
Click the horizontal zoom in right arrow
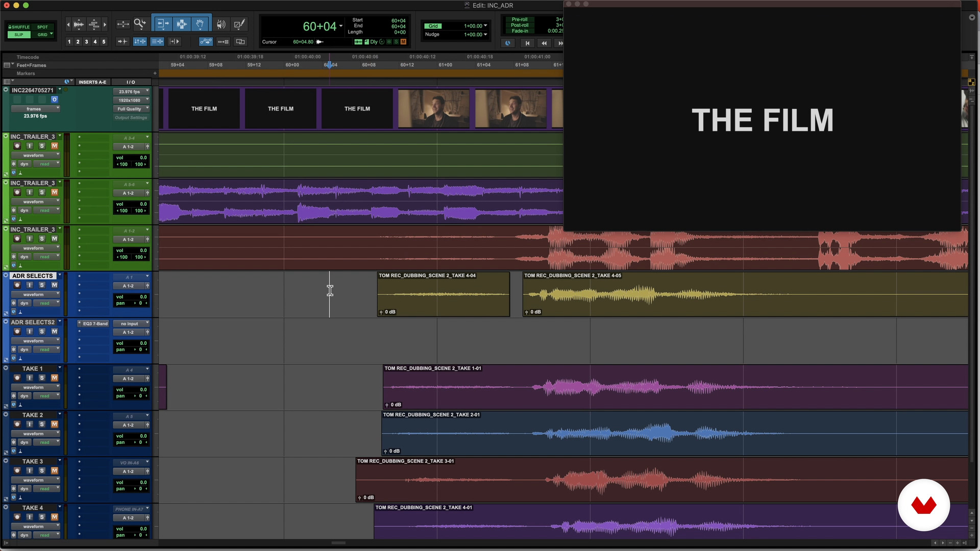coord(105,24)
